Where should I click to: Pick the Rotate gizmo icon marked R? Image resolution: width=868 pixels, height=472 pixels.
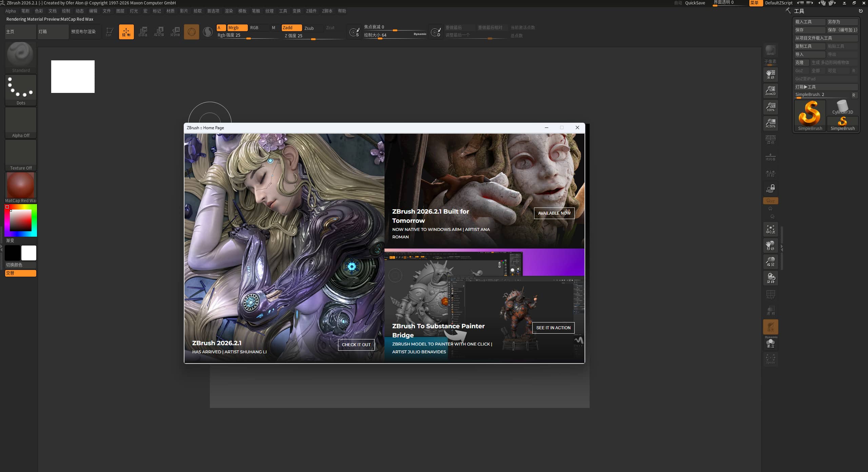click(175, 32)
